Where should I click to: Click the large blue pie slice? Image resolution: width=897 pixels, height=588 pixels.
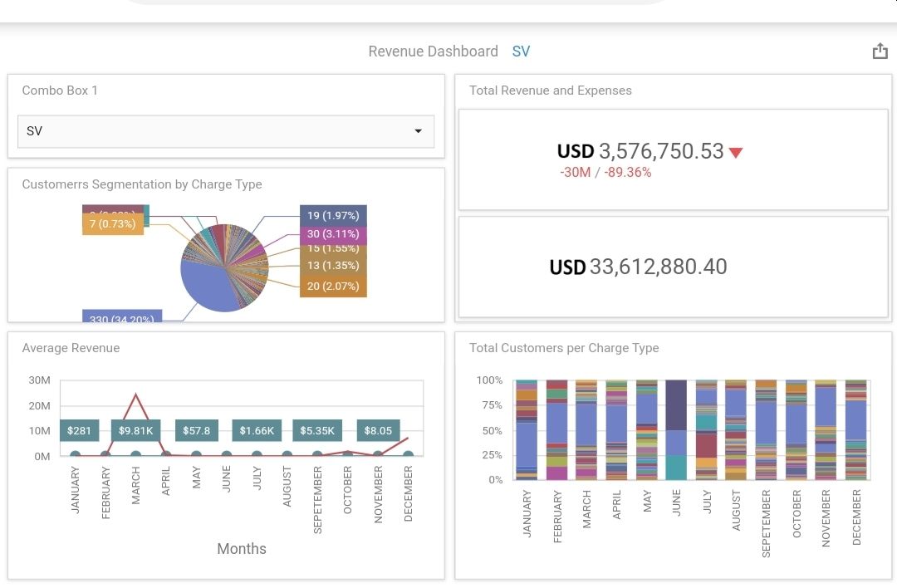pos(206,286)
